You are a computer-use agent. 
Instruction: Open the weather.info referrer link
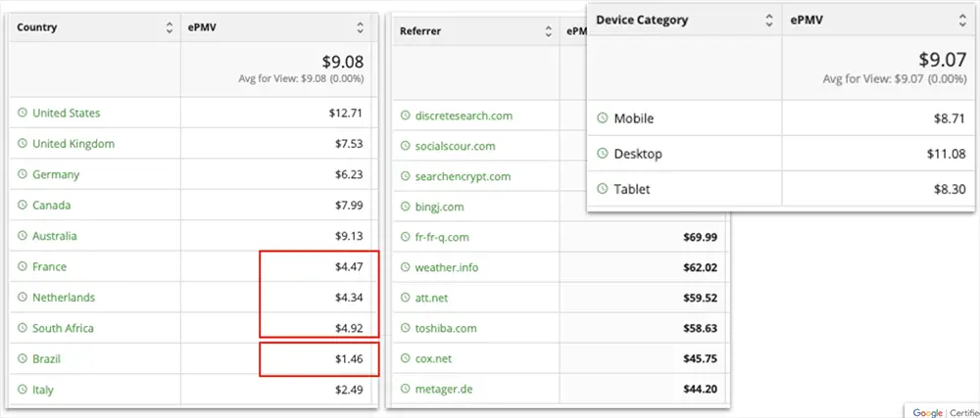click(447, 267)
